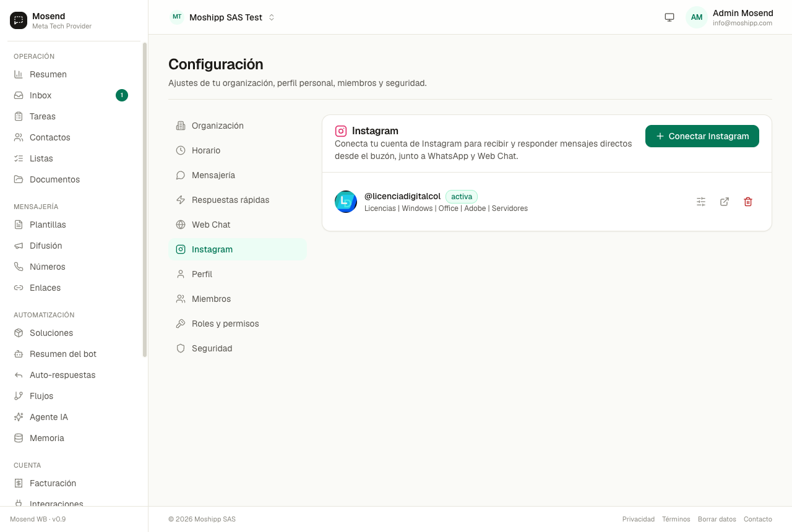Click the Inbox unread badge showing 1

click(122, 95)
